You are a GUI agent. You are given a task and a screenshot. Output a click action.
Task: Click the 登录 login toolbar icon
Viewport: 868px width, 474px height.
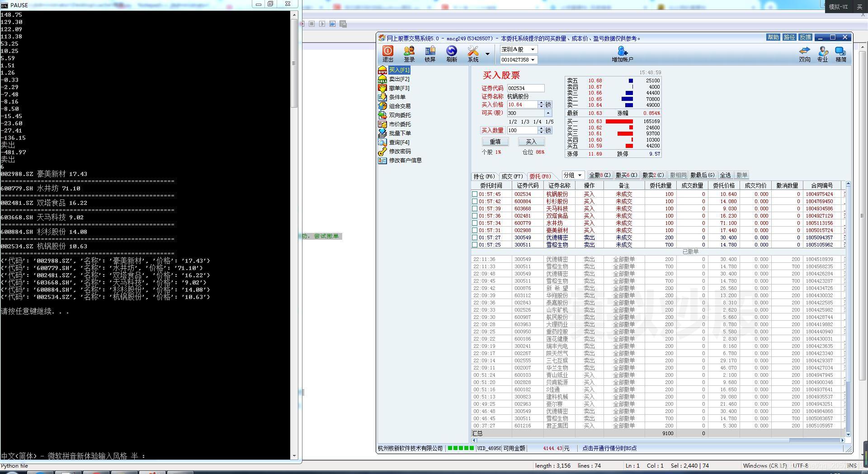409,54
